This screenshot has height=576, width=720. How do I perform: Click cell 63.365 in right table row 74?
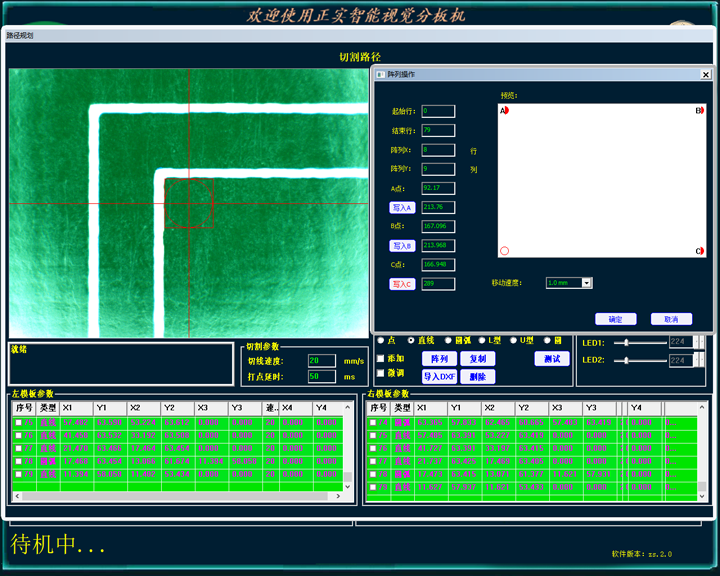(431, 422)
